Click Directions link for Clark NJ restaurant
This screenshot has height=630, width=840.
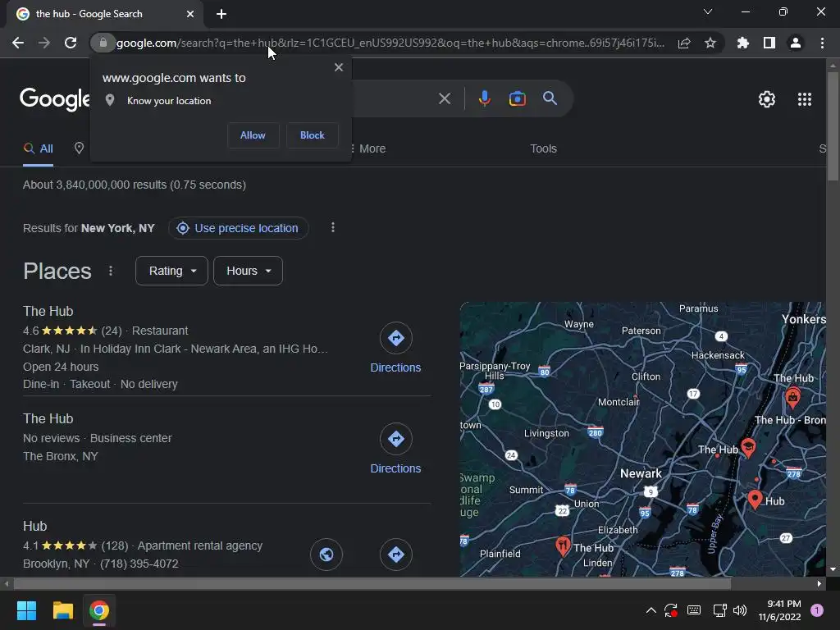pyautogui.click(x=396, y=367)
